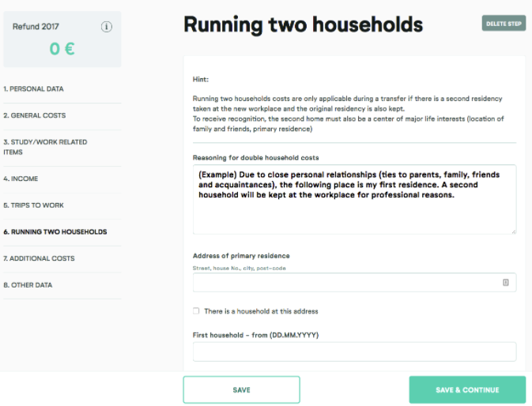Select Running Two Households step
Viewport: 532px width, 406px height.
point(55,231)
